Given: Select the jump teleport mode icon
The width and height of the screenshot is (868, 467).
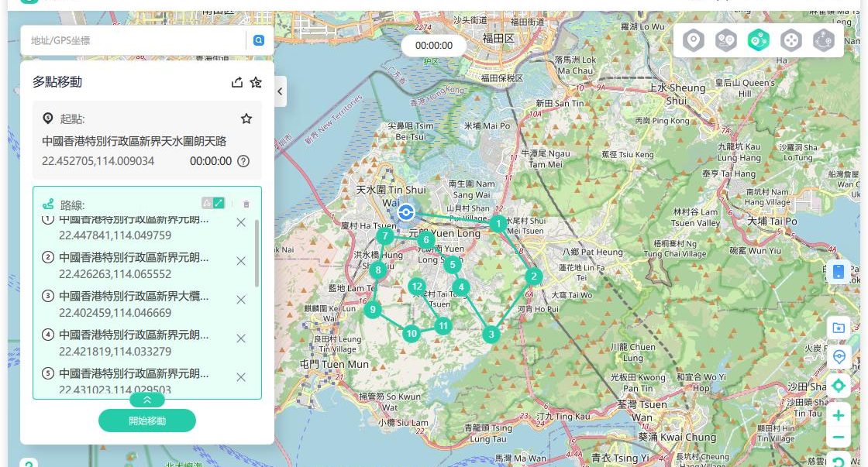Looking at the screenshot, I should [x=823, y=40].
